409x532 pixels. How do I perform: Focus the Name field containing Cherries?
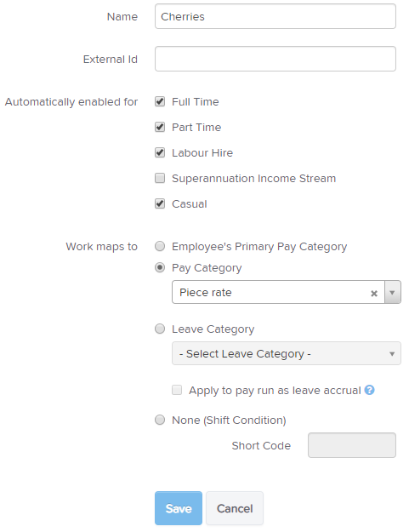(x=276, y=16)
